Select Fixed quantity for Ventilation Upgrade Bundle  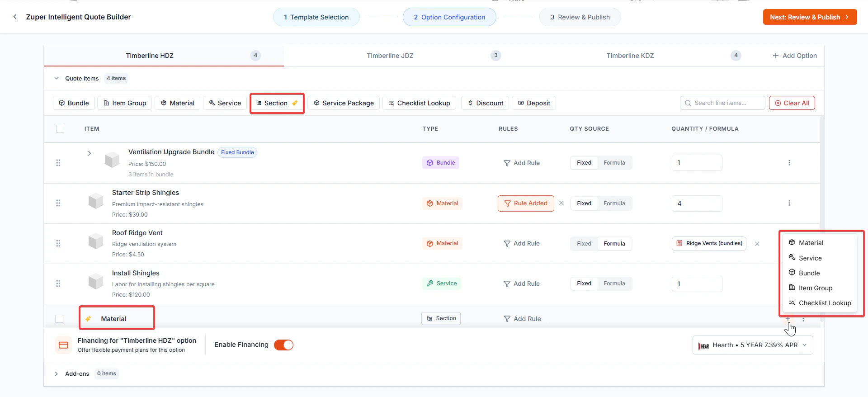584,163
